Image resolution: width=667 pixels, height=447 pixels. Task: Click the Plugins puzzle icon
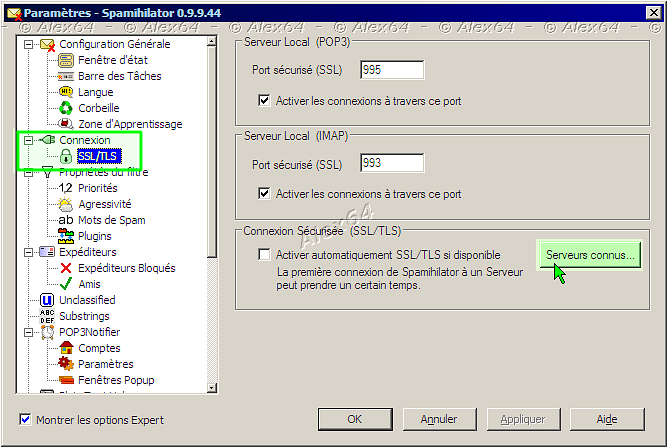tap(66, 236)
